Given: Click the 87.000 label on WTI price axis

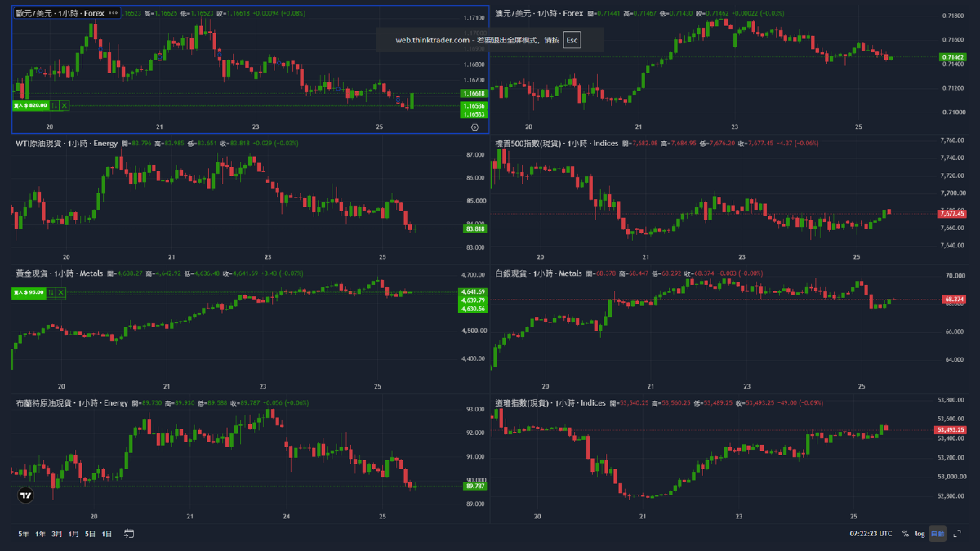Looking at the screenshot, I should [475, 155].
